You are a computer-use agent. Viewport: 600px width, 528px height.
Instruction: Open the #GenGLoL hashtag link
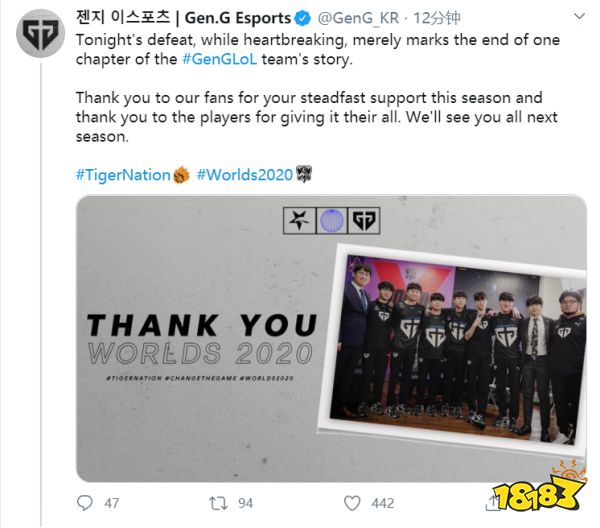[219, 59]
